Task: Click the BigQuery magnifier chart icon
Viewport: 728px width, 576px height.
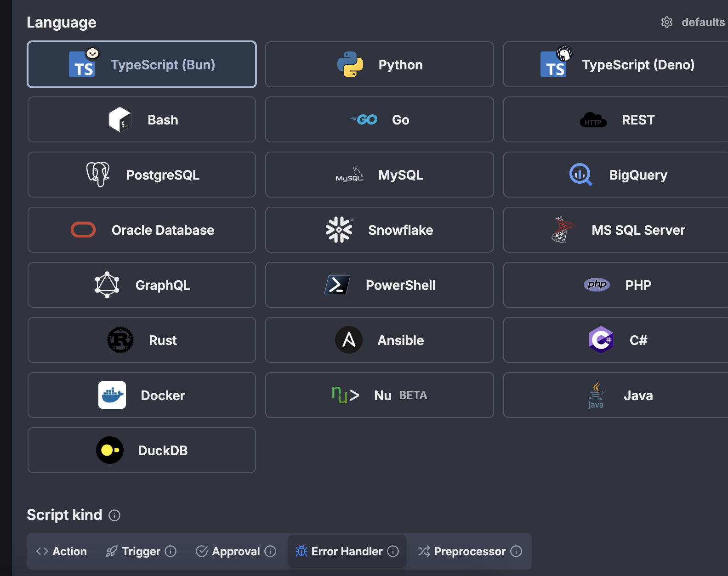Action: coord(581,175)
